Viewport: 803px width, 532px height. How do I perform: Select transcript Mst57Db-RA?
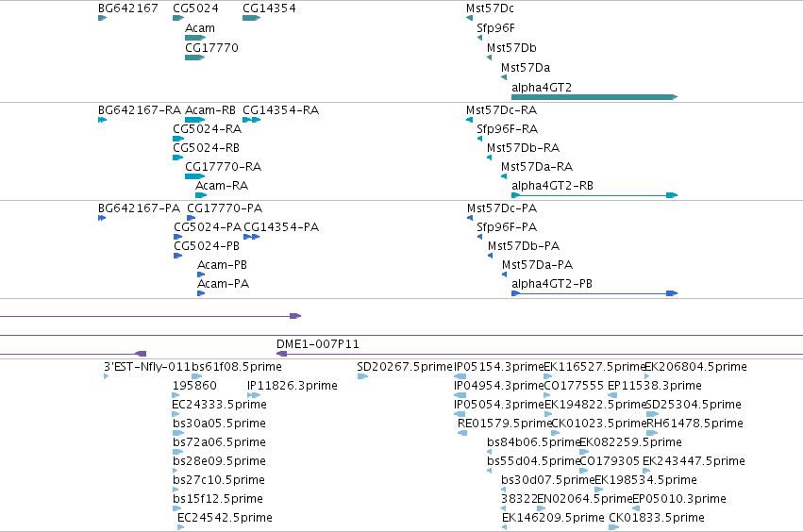coord(523,148)
